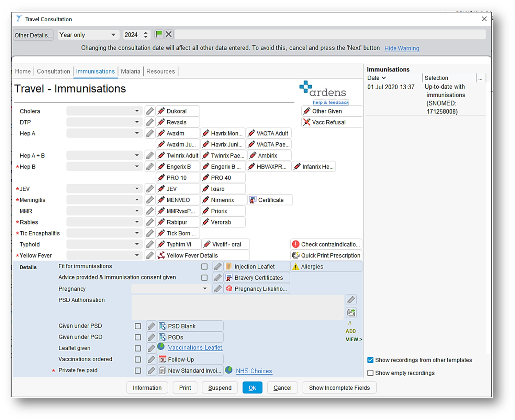The image size is (515, 420).
Task: Open Bravery Certificates
Action: click(x=257, y=278)
